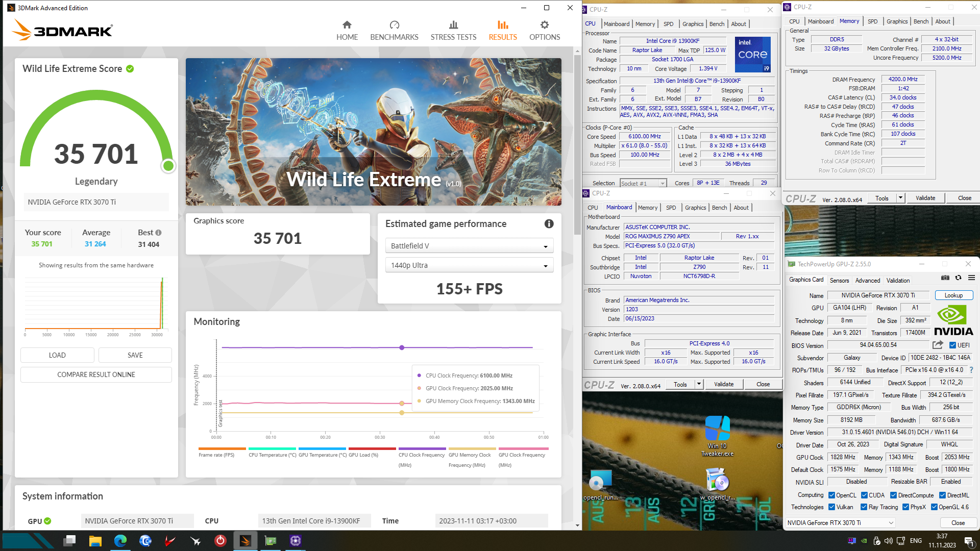980x551 pixels.
Task: Click the ENG language indicator in taskbar
Action: tap(916, 541)
